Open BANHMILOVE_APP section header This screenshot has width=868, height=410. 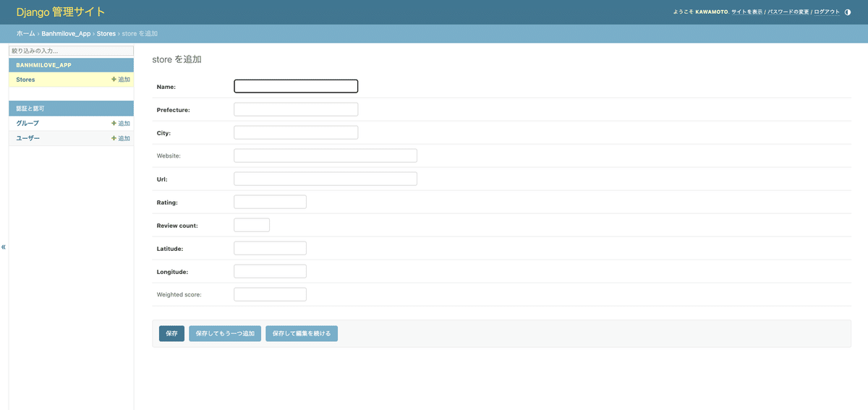pyautogui.click(x=44, y=65)
